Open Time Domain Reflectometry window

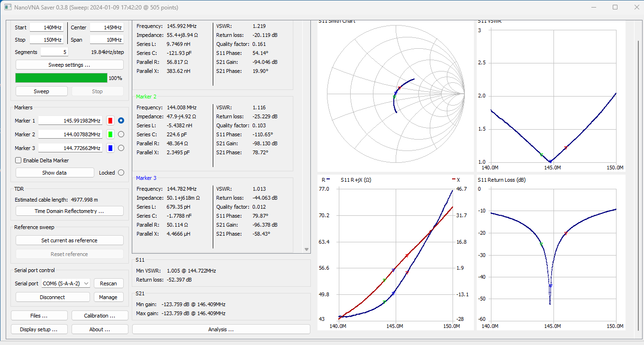(x=69, y=211)
